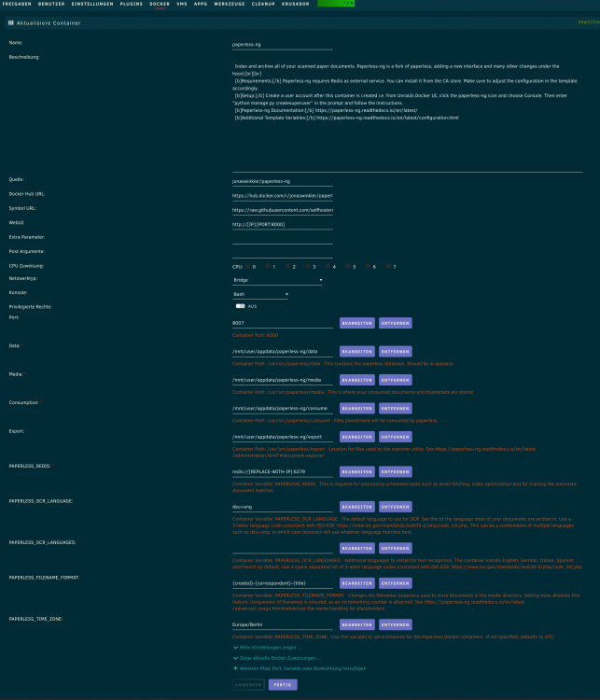
Task: Click the Anwenden button
Action: point(248,685)
